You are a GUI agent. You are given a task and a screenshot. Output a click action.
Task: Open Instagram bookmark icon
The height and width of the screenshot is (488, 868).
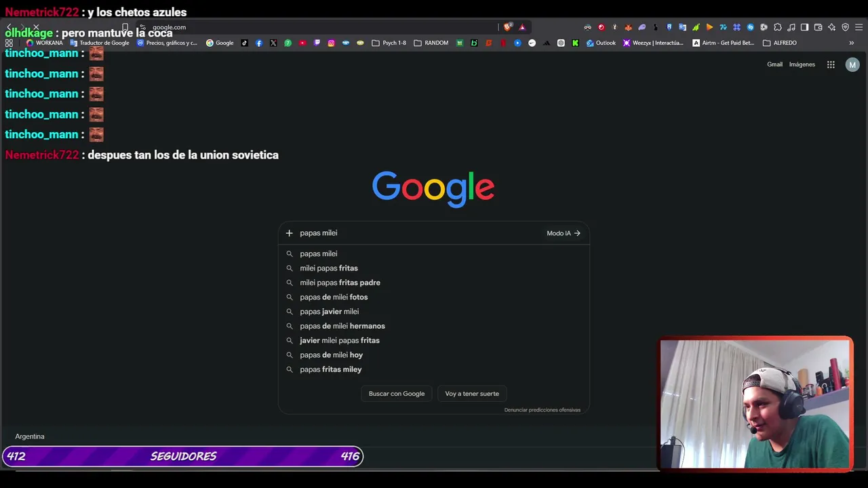click(x=331, y=43)
